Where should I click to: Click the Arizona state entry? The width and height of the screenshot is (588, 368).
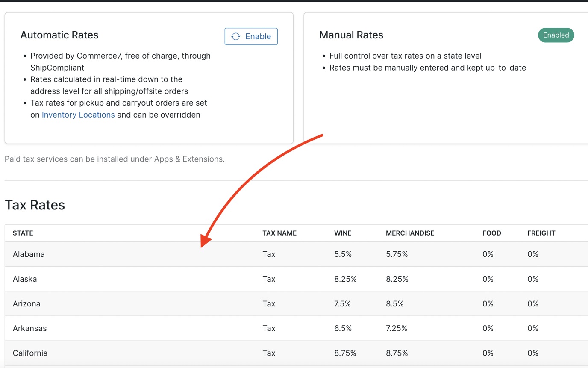tap(26, 303)
